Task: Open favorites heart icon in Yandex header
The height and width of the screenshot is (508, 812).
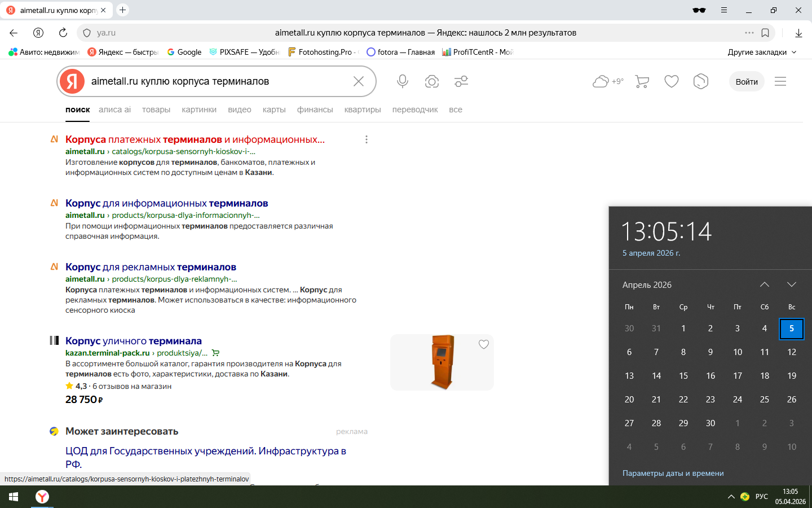Action: pos(671,81)
